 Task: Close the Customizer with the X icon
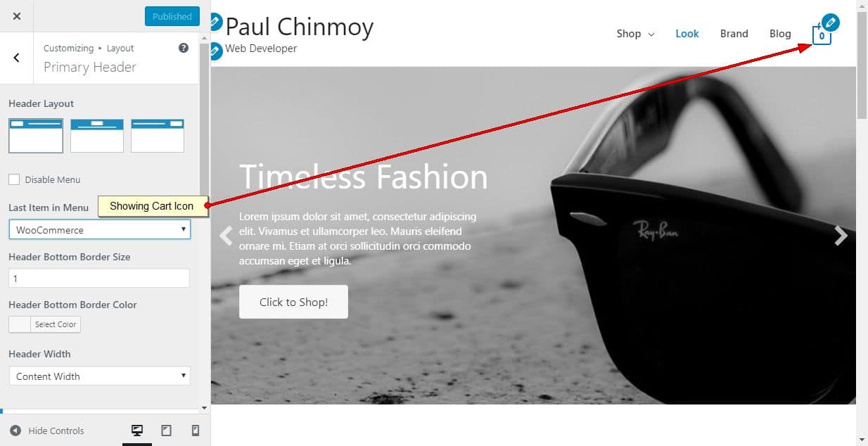(17, 16)
